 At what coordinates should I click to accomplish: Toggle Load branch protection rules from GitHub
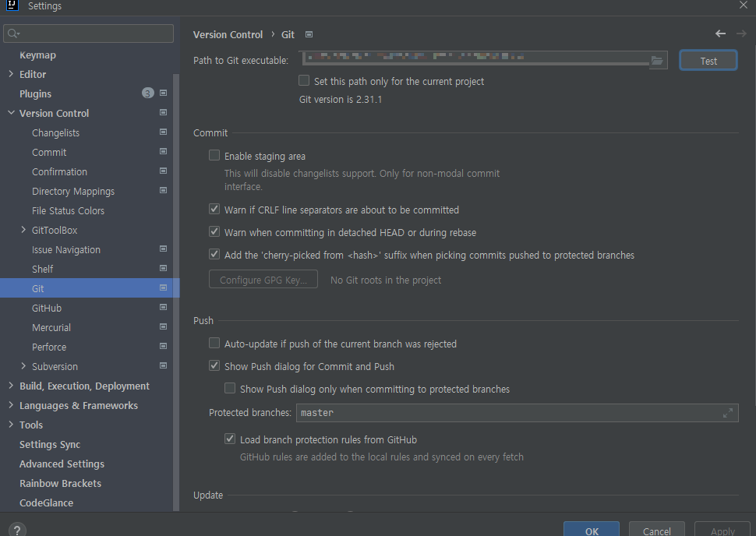tap(230, 439)
